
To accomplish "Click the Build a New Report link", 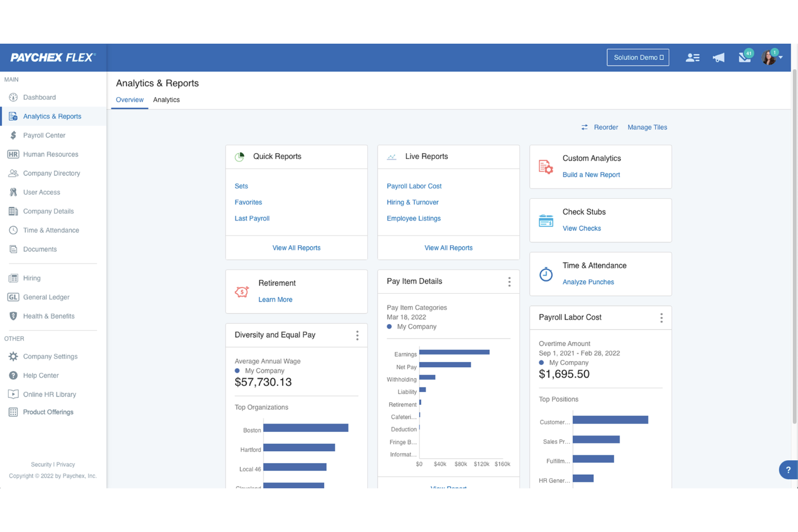I will pos(591,174).
